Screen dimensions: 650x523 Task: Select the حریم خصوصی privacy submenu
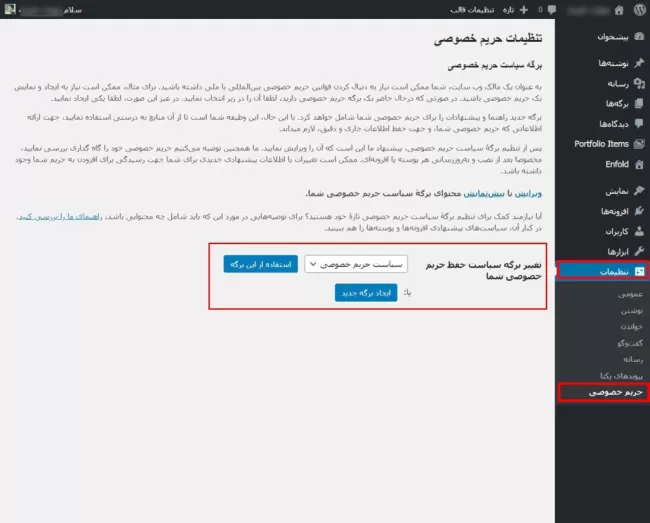point(616,392)
